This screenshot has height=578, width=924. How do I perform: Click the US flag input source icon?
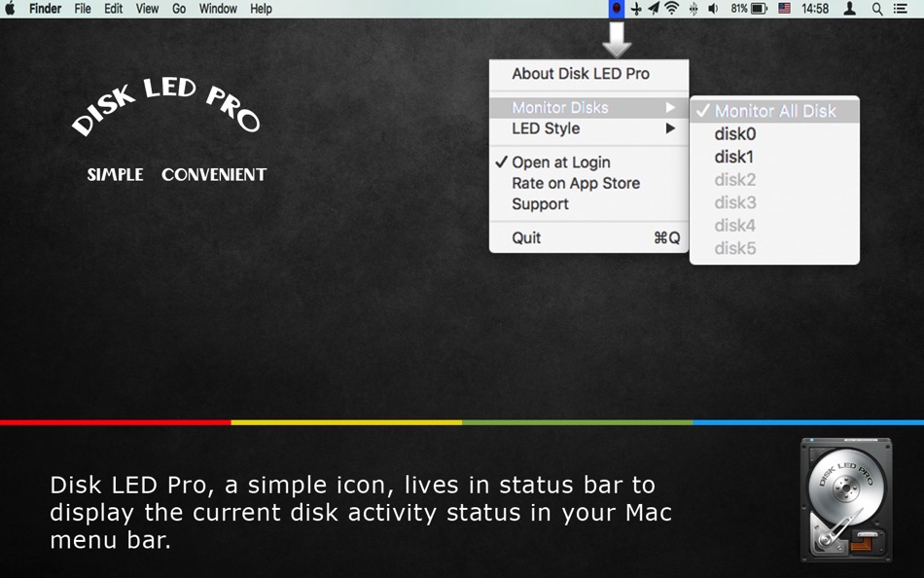point(784,8)
